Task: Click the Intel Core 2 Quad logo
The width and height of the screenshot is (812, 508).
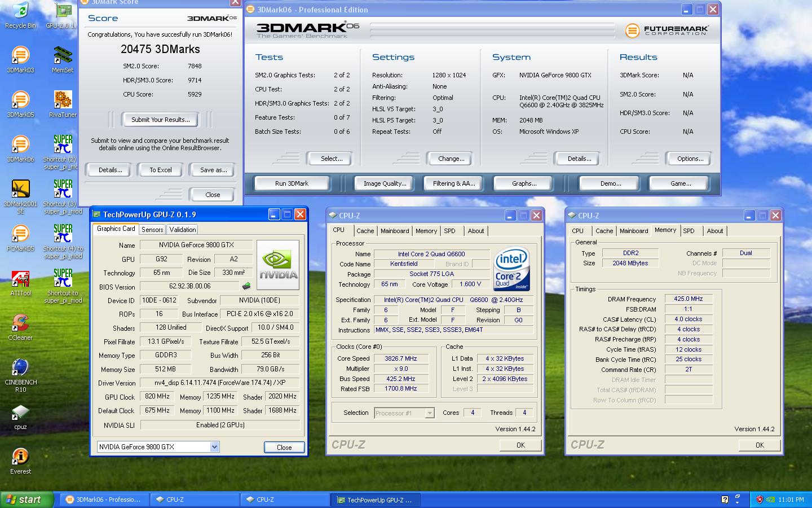Action: tap(511, 269)
